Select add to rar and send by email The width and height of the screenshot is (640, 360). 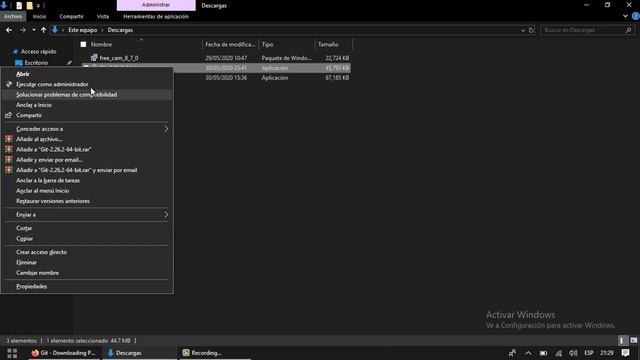[x=77, y=170]
